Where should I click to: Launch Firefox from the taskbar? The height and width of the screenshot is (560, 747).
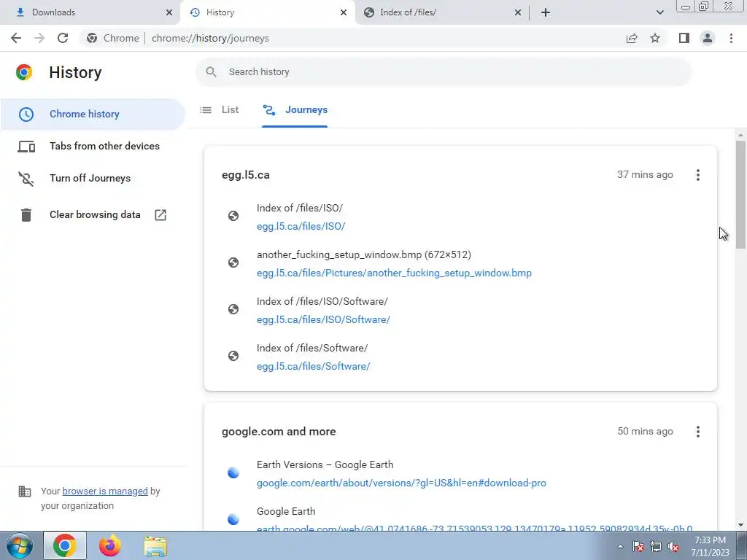tap(110, 545)
